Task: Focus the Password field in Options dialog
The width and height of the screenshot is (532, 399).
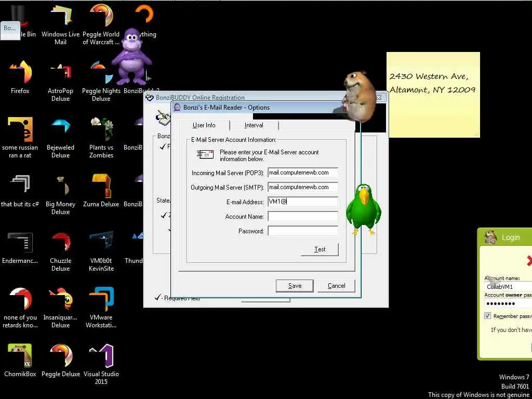Action: pyautogui.click(x=303, y=231)
